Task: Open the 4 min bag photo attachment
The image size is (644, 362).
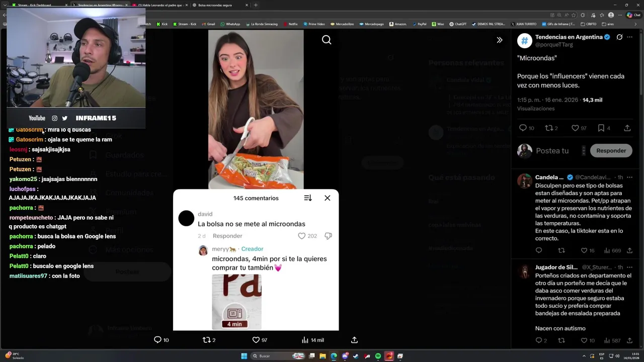Action: pyautogui.click(x=236, y=302)
